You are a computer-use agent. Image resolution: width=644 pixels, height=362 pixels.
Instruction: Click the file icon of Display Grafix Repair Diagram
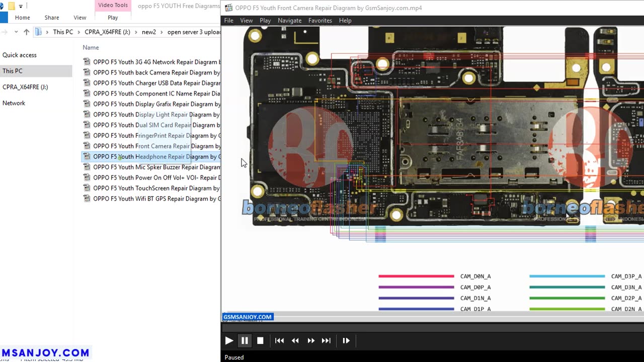click(87, 104)
